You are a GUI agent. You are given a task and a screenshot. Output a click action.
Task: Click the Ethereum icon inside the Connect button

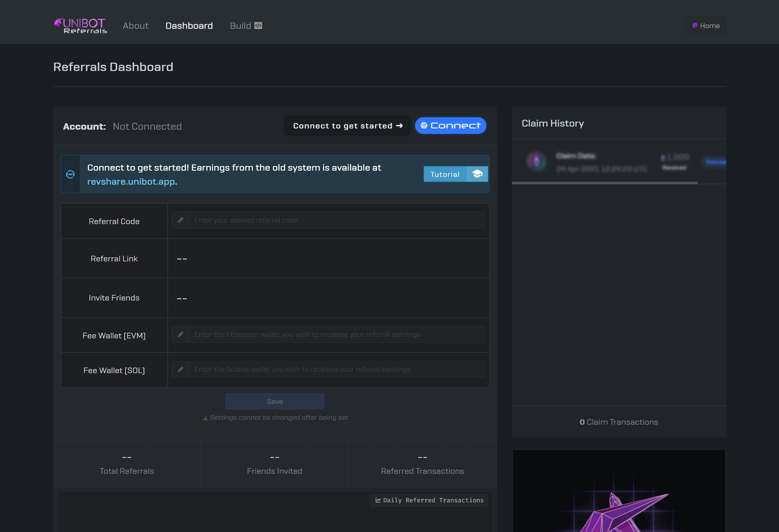[424, 126]
